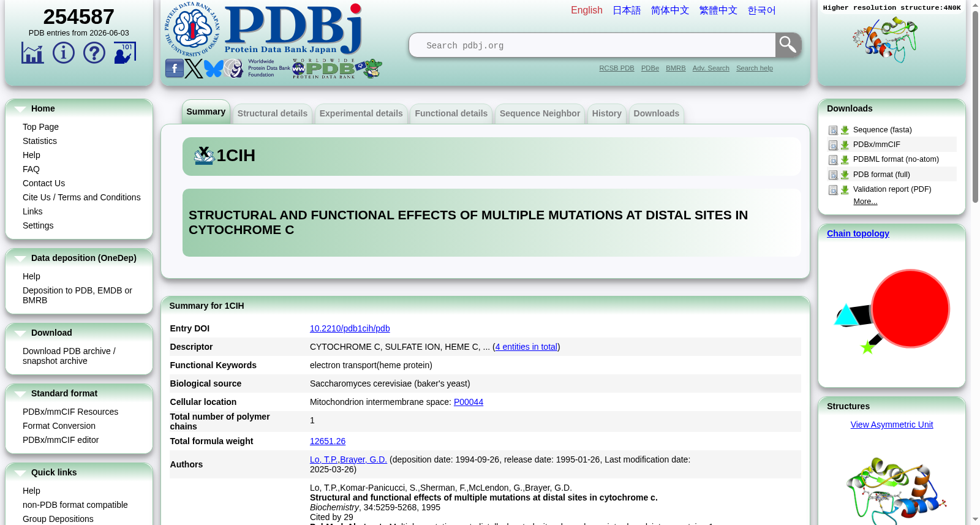
Task: Open the PDBe link
Action: coord(650,68)
